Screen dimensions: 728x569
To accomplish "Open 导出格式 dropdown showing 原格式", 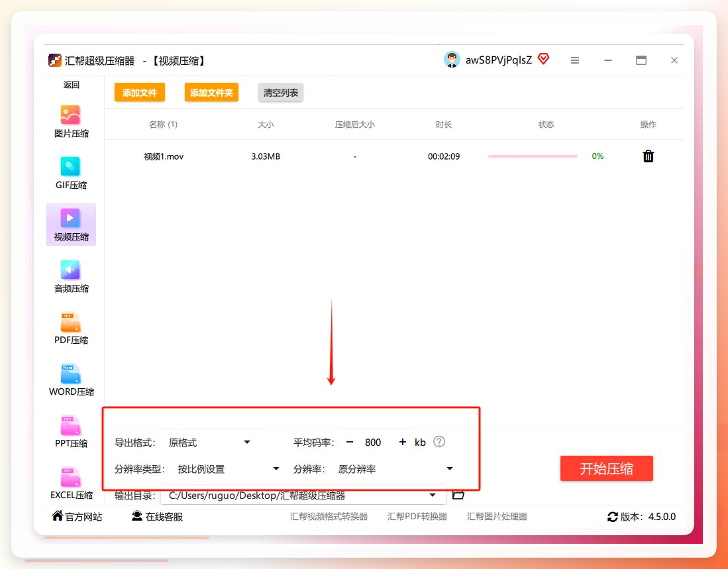I will pos(209,442).
